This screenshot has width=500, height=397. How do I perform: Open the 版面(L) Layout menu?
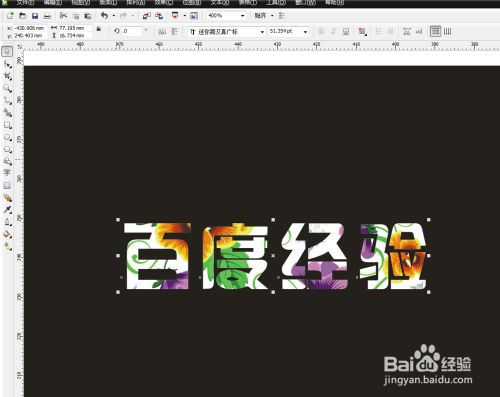pos(108,3)
